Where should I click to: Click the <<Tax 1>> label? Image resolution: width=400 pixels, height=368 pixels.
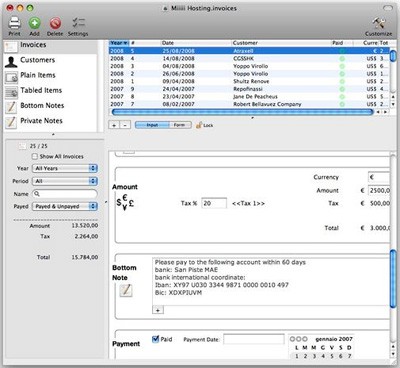click(248, 203)
